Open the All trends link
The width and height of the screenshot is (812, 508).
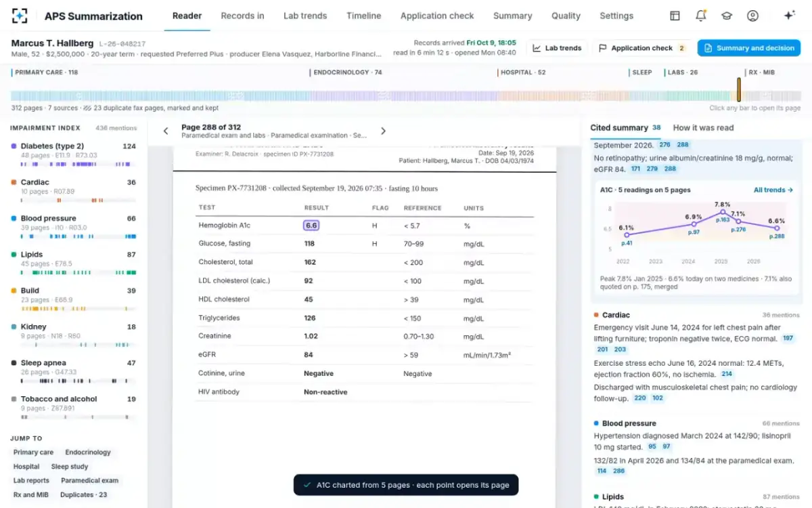(x=773, y=190)
